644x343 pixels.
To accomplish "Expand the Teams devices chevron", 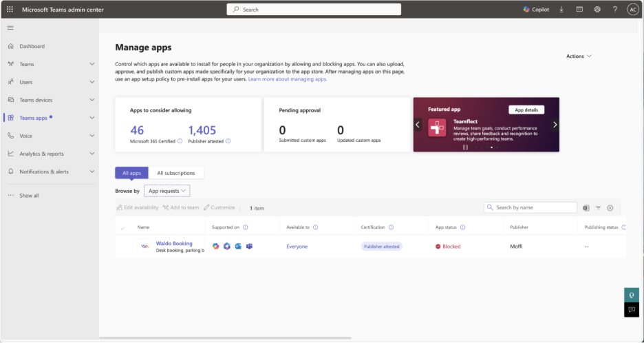I will click(92, 100).
